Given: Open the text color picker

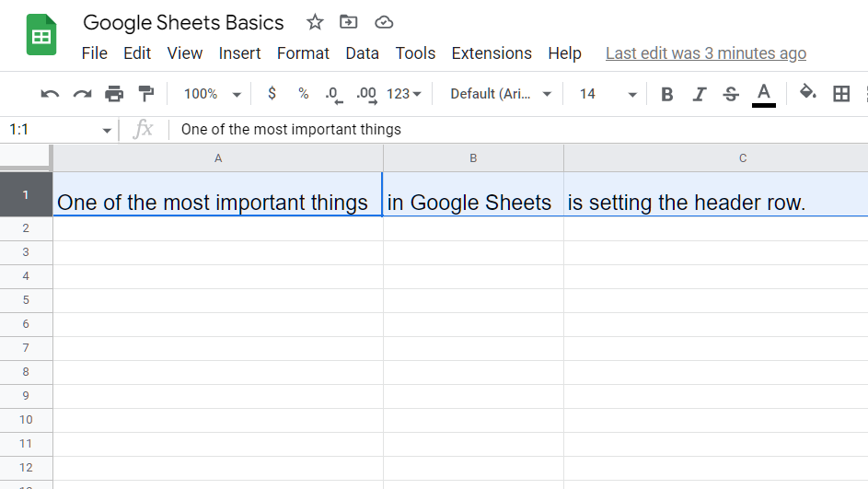Looking at the screenshot, I should 763,94.
